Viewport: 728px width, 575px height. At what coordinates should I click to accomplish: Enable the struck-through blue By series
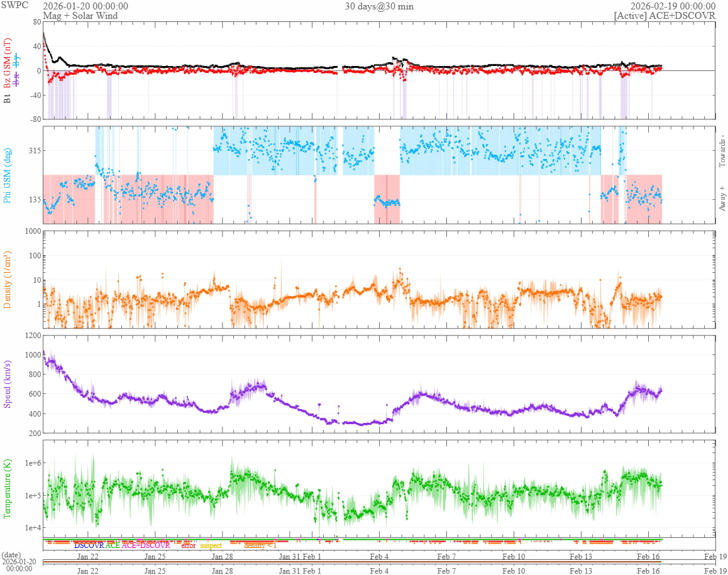point(17,61)
